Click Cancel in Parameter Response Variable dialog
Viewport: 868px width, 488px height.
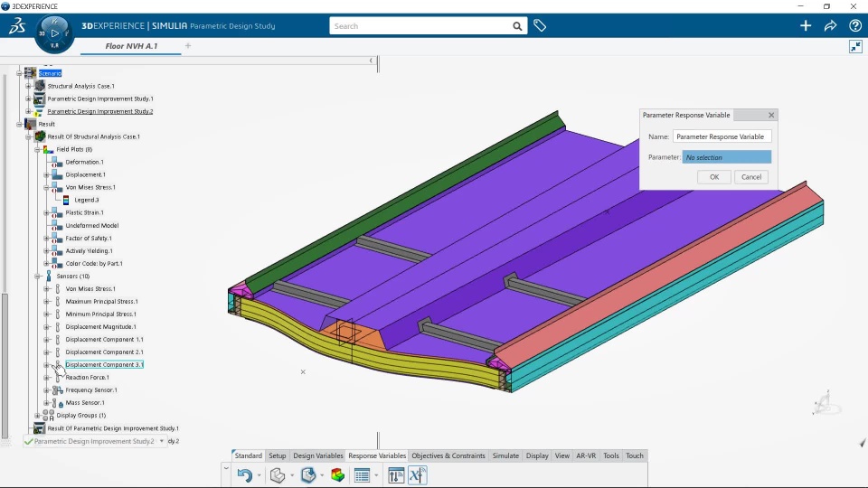[x=751, y=177]
